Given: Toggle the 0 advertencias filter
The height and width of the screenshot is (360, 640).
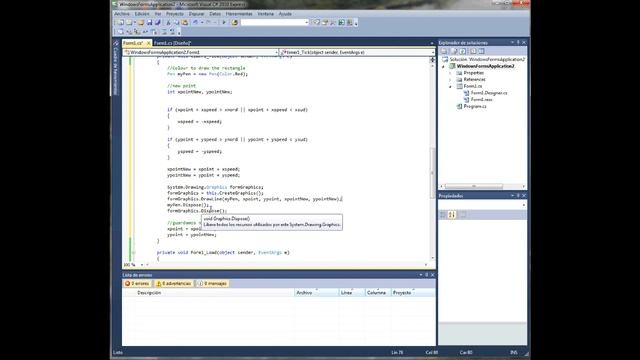Looking at the screenshot, I should (173, 283).
